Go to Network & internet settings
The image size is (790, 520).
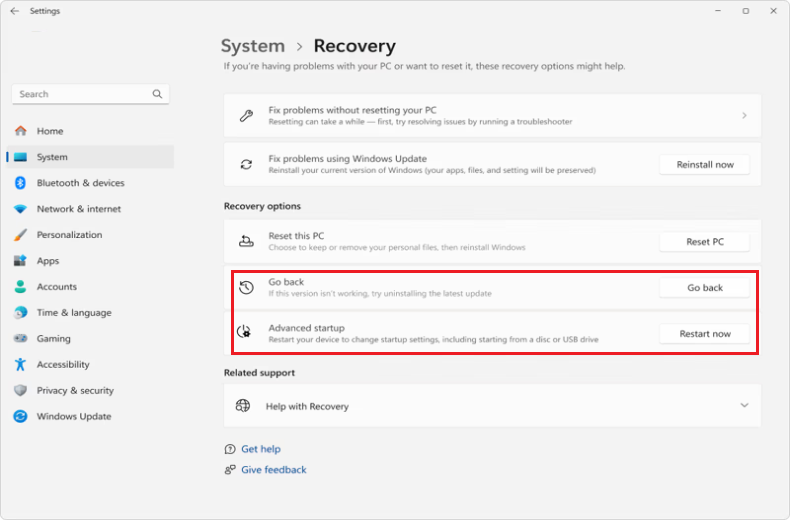tap(91, 209)
